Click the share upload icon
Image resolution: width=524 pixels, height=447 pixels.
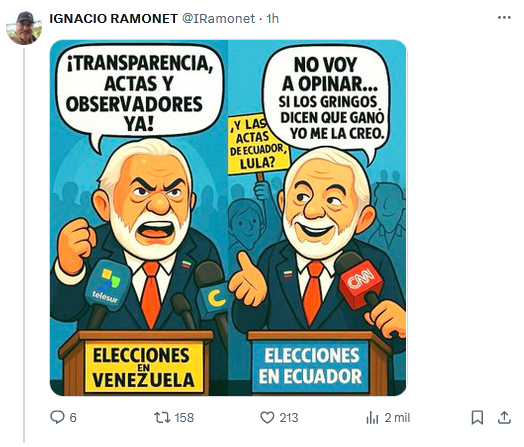504,418
